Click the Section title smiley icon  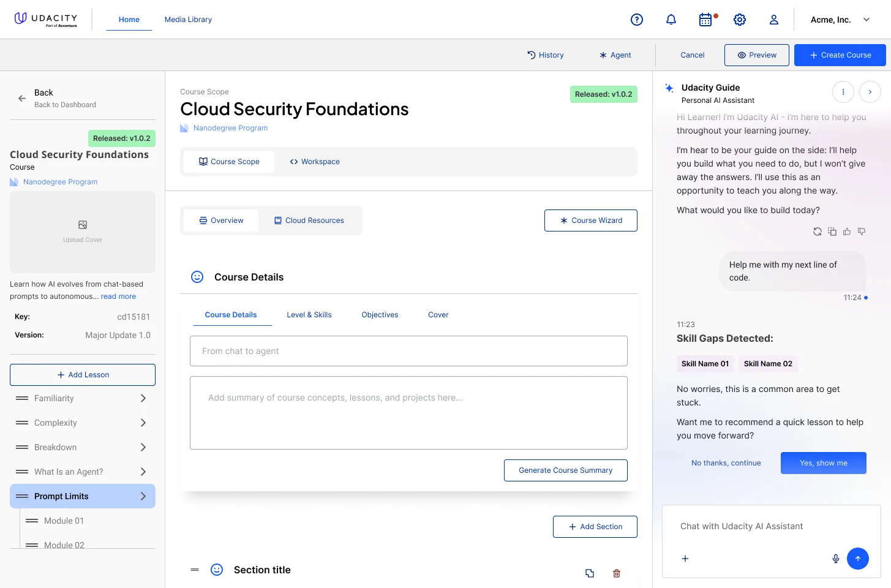click(x=217, y=570)
